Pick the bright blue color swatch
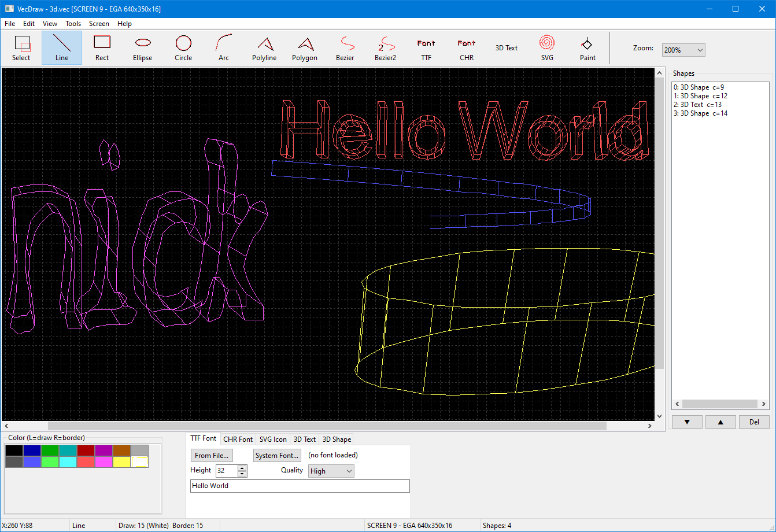 (x=32, y=462)
